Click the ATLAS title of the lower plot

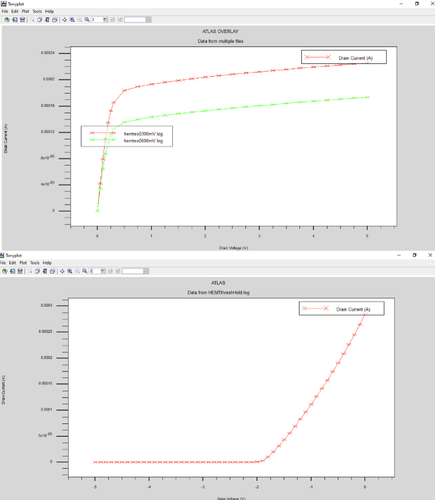(218, 283)
